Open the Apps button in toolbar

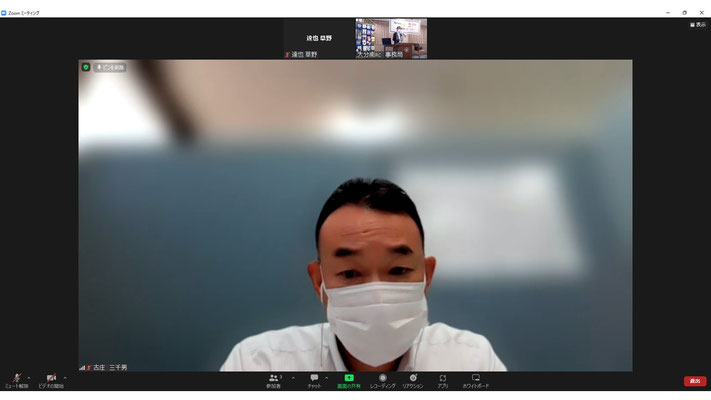click(443, 381)
